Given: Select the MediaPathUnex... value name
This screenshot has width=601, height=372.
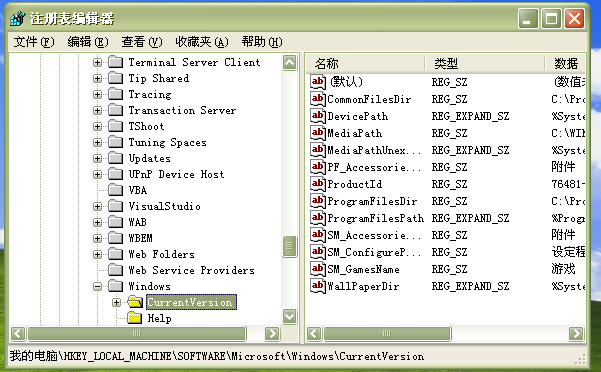Looking at the screenshot, I should (x=374, y=150).
